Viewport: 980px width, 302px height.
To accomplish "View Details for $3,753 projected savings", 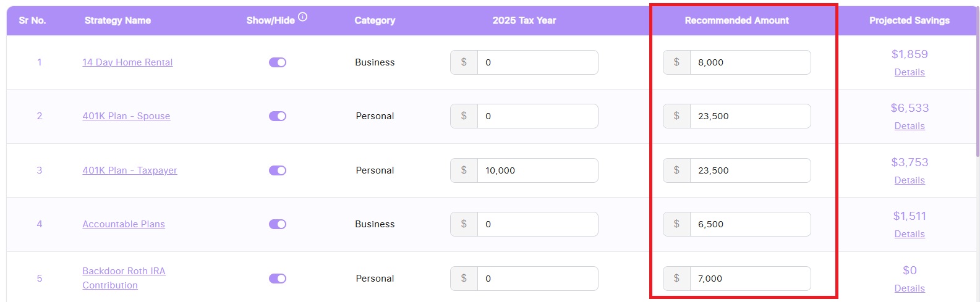I will [910, 180].
